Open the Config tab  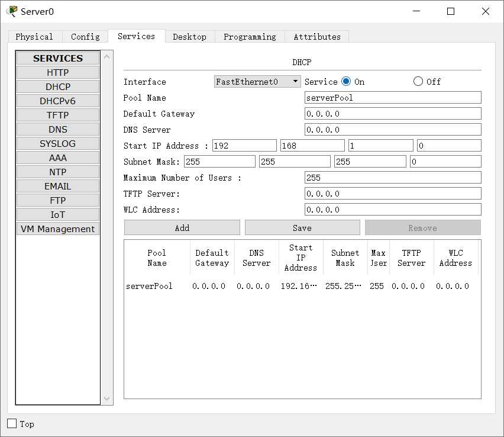pyautogui.click(x=85, y=37)
